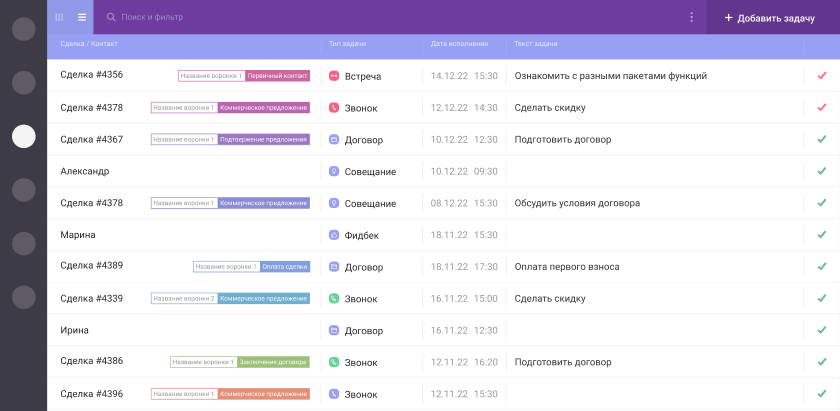Click the Встреча icon for Сделка #4356
The width and height of the screenshot is (840, 411).
click(x=334, y=76)
